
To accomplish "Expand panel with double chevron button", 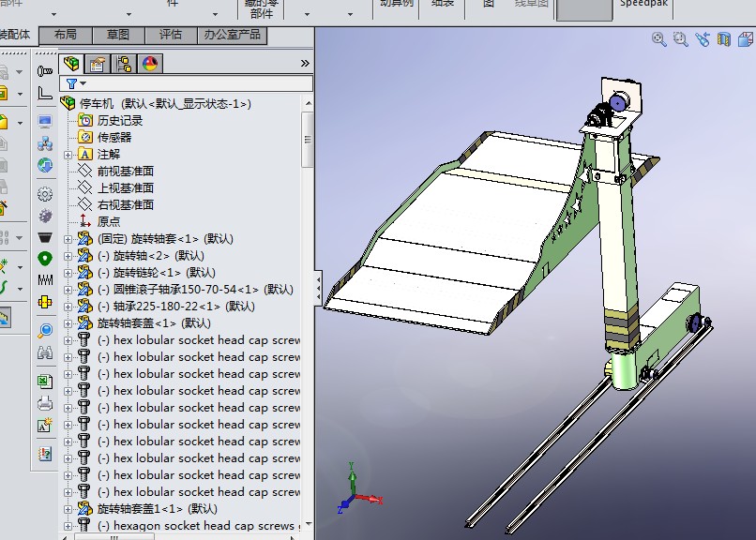I will coord(305,64).
